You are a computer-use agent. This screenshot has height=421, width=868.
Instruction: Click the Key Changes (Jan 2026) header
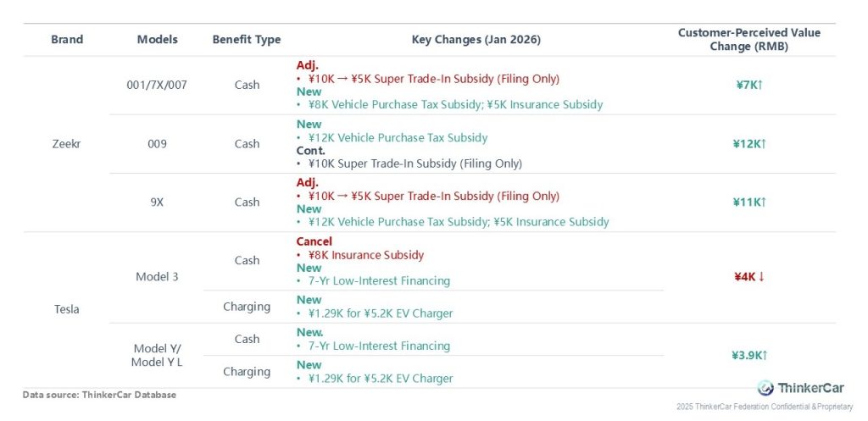(x=476, y=40)
